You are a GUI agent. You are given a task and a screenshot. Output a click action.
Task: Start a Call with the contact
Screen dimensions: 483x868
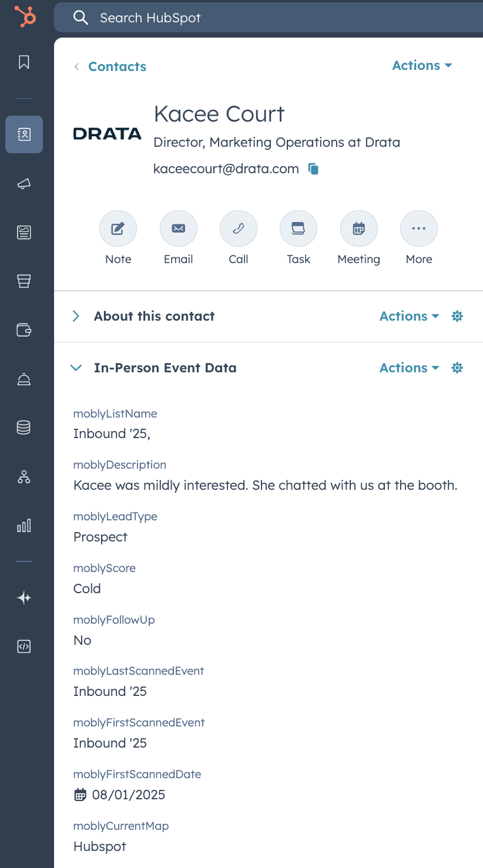pyautogui.click(x=239, y=229)
